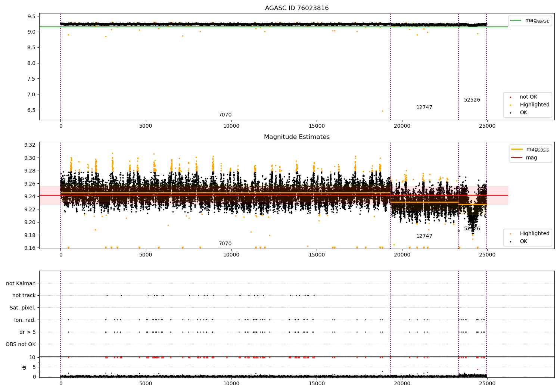Click obsid label 52526 in AGASC ID plot
This screenshot has width=560, height=392.
[472, 100]
